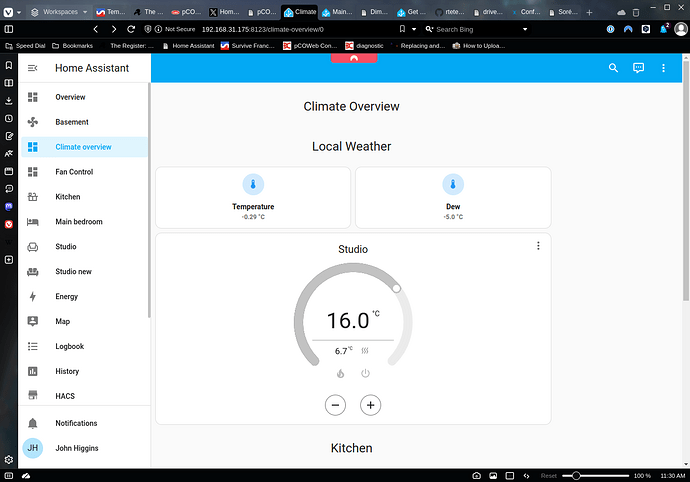This screenshot has width=690, height=482.
Task: Open Energy in the sidebar
Action: [66, 297]
